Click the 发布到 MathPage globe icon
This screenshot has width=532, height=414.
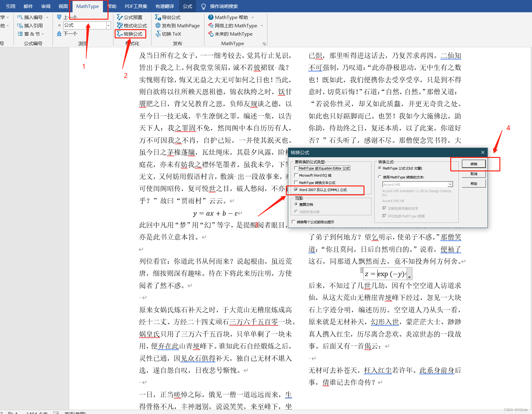click(x=158, y=25)
